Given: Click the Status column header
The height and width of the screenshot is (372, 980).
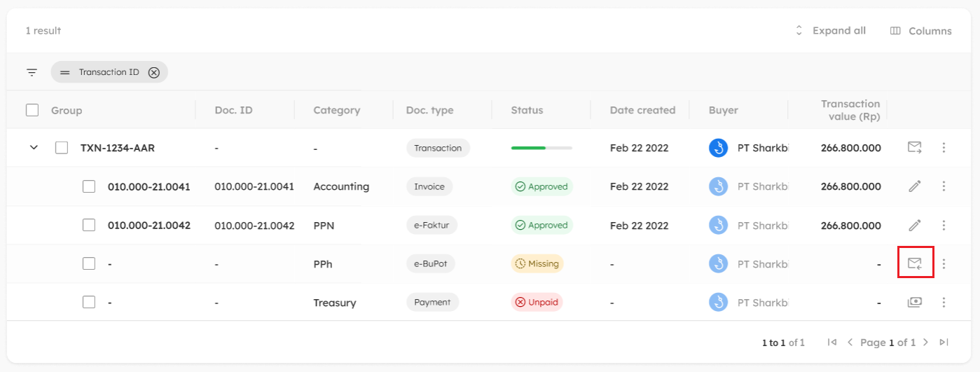Looking at the screenshot, I should [527, 110].
